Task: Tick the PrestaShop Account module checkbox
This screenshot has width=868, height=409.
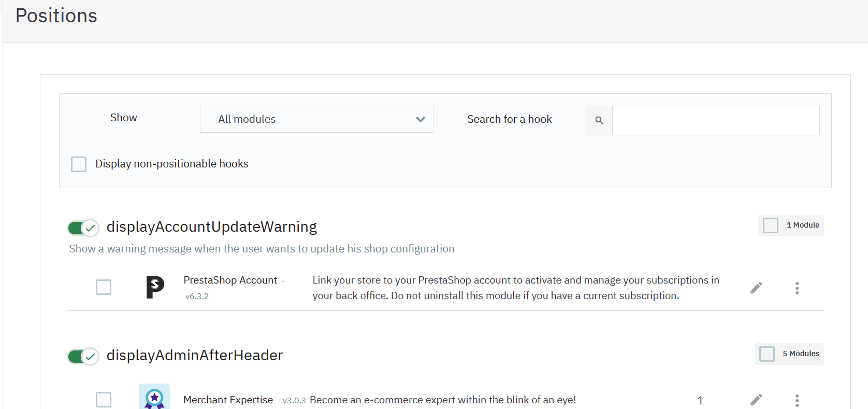Action: [104, 287]
